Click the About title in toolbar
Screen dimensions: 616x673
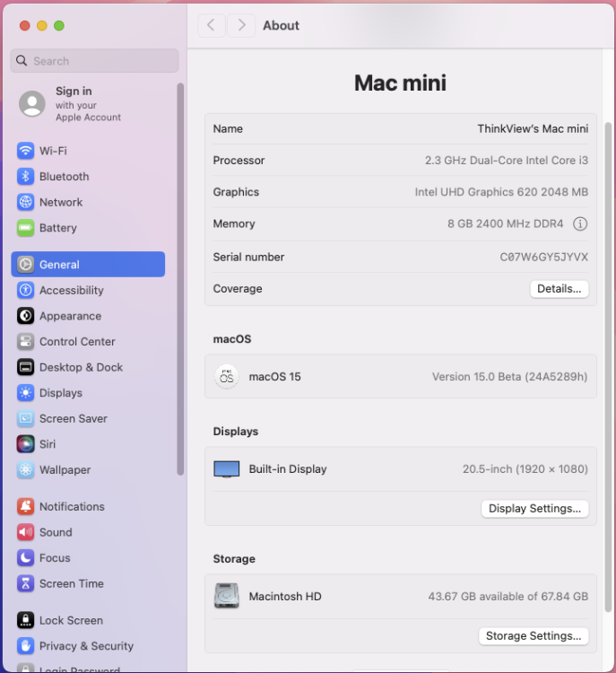click(x=281, y=26)
